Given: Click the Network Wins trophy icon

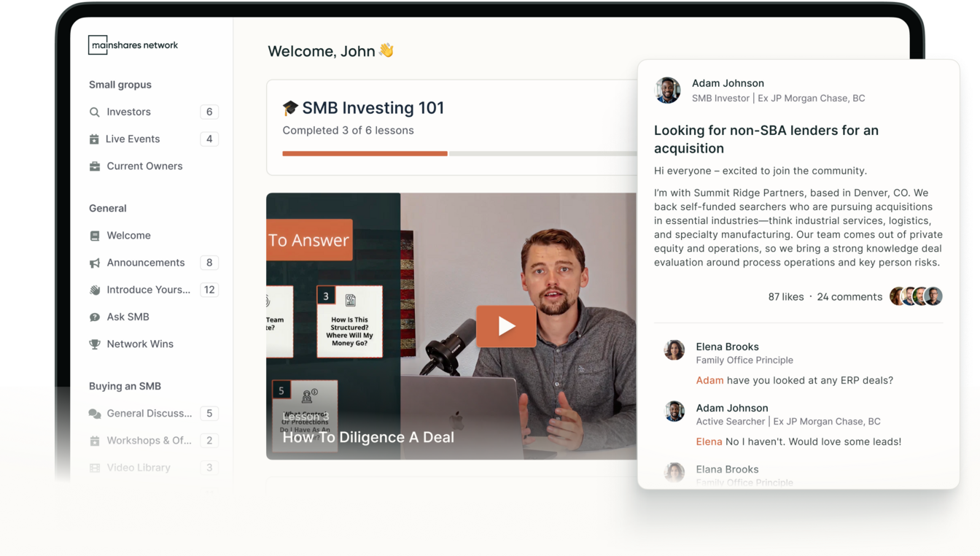Looking at the screenshot, I should 94,344.
